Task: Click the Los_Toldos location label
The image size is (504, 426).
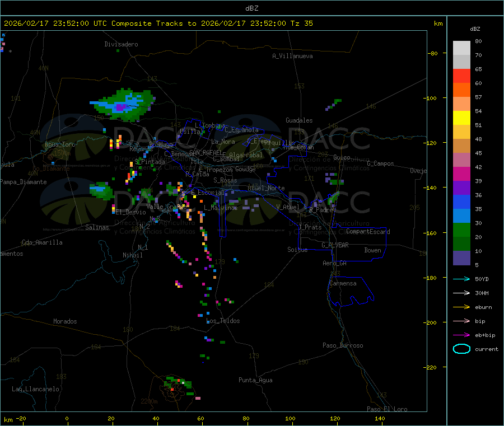Action: tap(223, 321)
